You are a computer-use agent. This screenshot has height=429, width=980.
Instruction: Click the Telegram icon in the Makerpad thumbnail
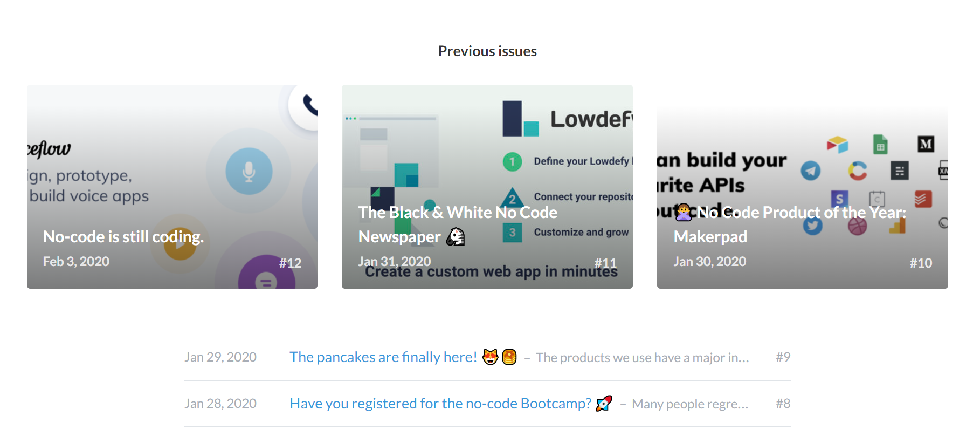[x=811, y=171]
